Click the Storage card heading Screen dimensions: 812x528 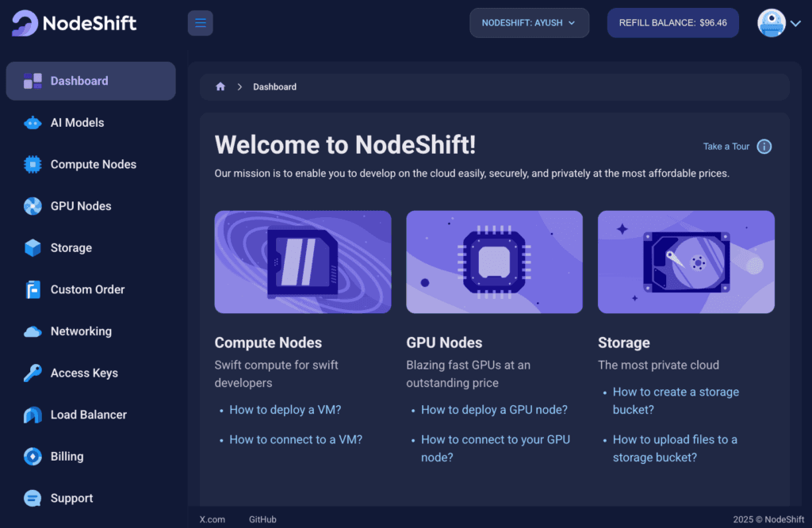tap(624, 342)
